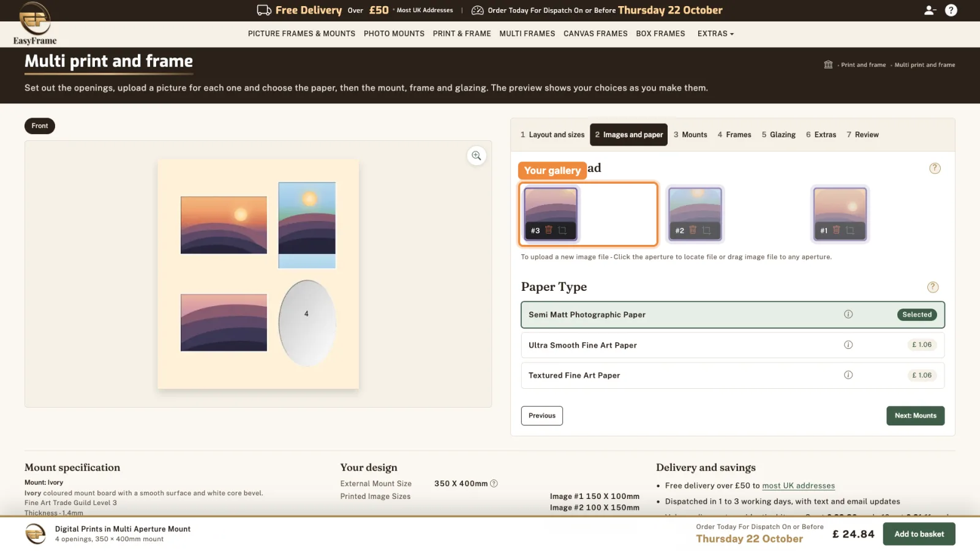This screenshot has height=551, width=980.
Task: Select step 2 Images and paper
Action: tap(629, 135)
